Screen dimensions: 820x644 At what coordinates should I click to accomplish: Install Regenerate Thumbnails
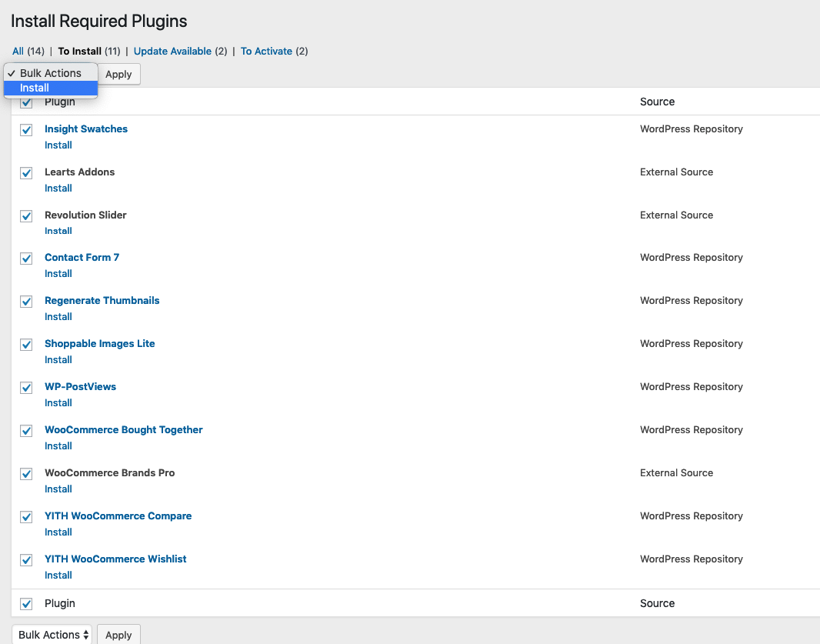[x=58, y=316]
